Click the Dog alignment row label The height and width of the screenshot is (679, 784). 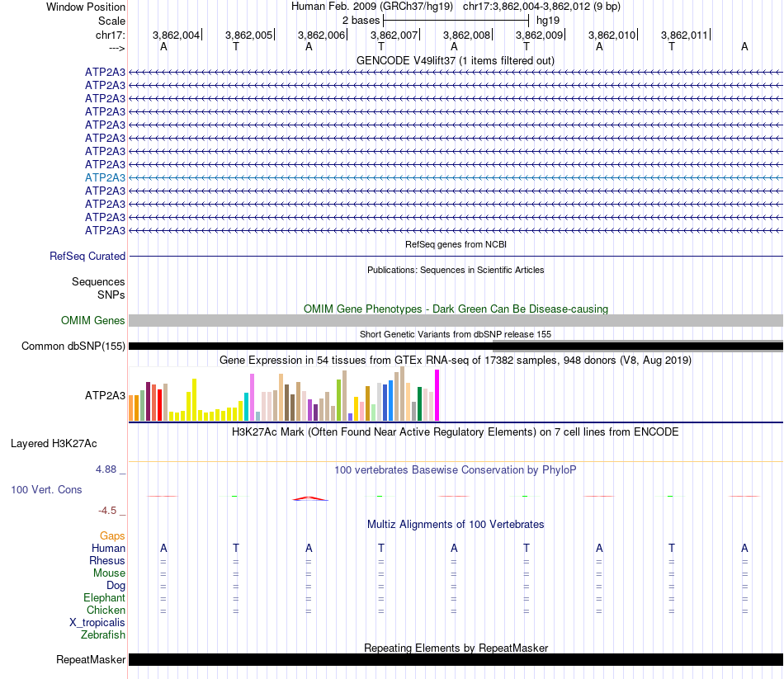(116, 586)
